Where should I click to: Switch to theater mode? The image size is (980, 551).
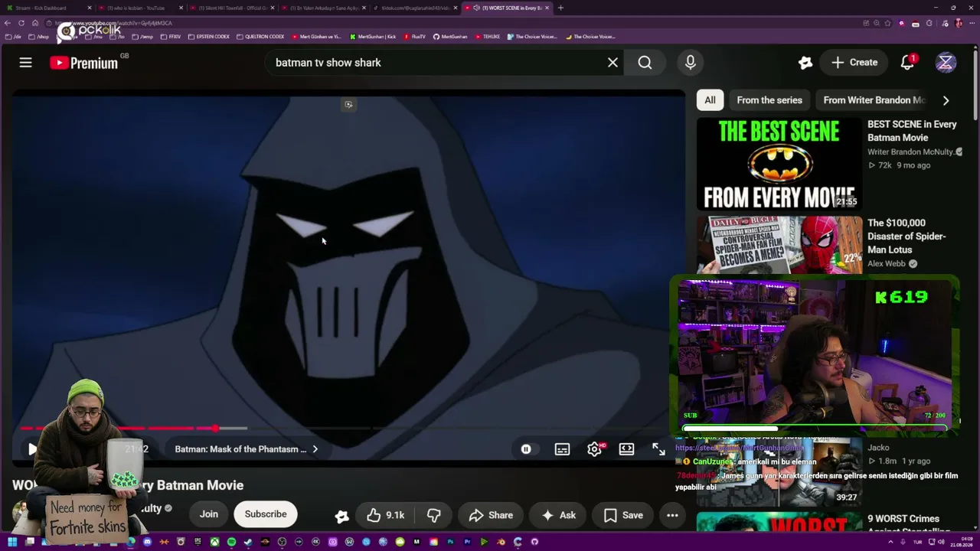coord(626,449)
